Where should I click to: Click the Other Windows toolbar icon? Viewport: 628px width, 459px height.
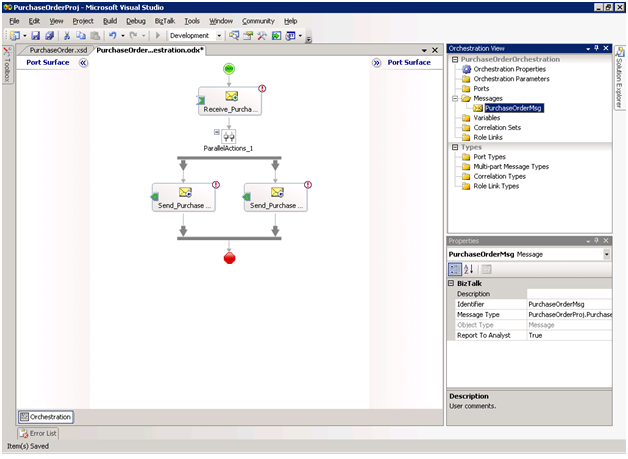click(x=290, y=36)
